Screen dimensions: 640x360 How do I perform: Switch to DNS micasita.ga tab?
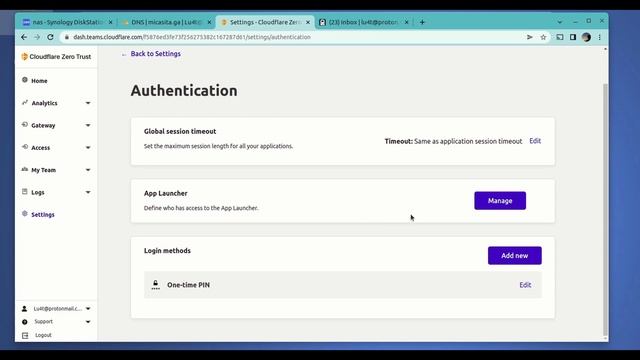point(167,22)
